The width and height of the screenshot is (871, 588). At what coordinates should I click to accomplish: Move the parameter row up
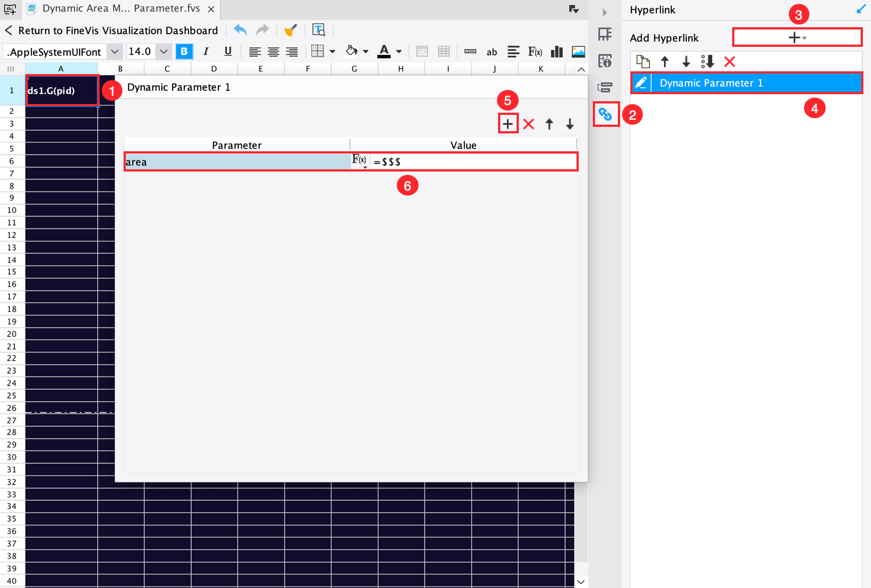(x=549, y=124)
